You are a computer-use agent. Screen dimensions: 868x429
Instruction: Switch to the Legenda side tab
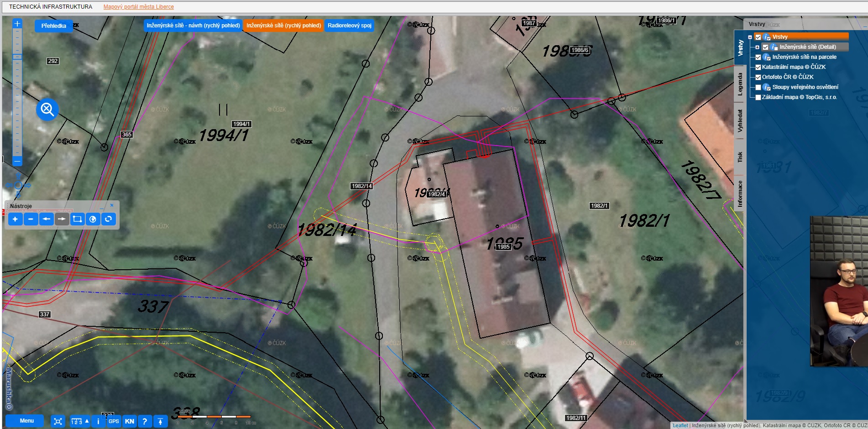tap(740, 84)
